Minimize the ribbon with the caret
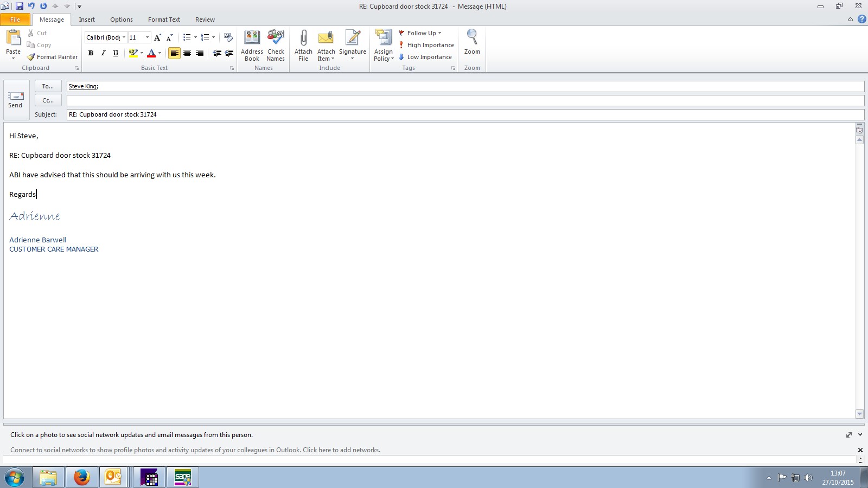This screenshot has height=488, width=868. [x=850, y=20]
